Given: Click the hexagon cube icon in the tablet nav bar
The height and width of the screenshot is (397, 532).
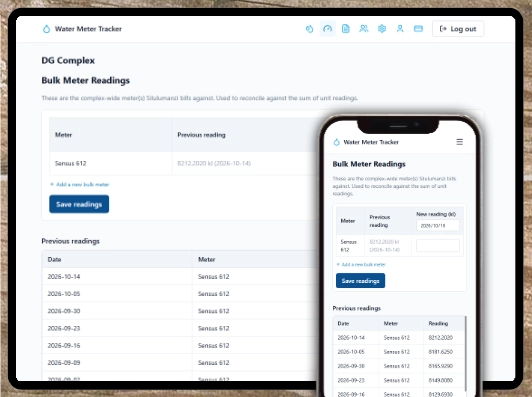Looking at the screenshot, I should point(382,29).
